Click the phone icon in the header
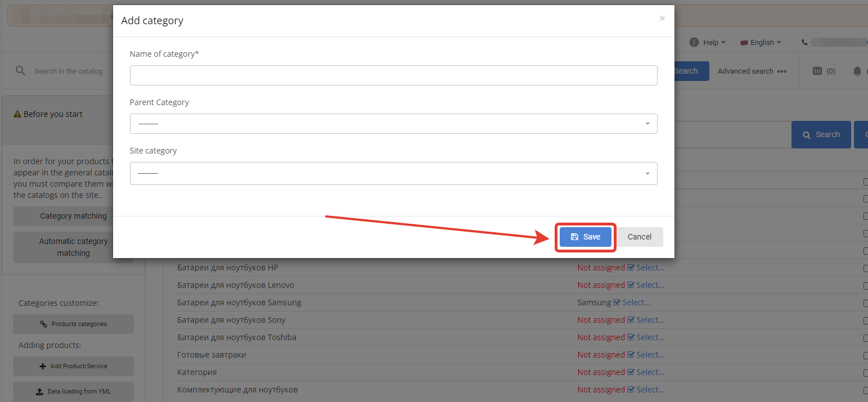This screenshot has width=868, height=402. (x=804, y=42)
